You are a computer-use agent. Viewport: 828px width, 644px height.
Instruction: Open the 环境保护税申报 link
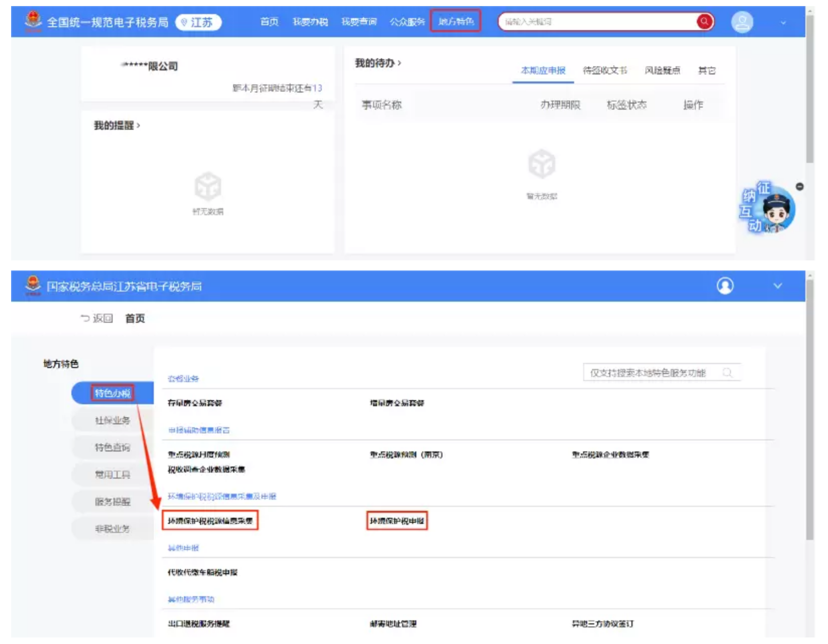pyautogui.click(x=398, y=521)
